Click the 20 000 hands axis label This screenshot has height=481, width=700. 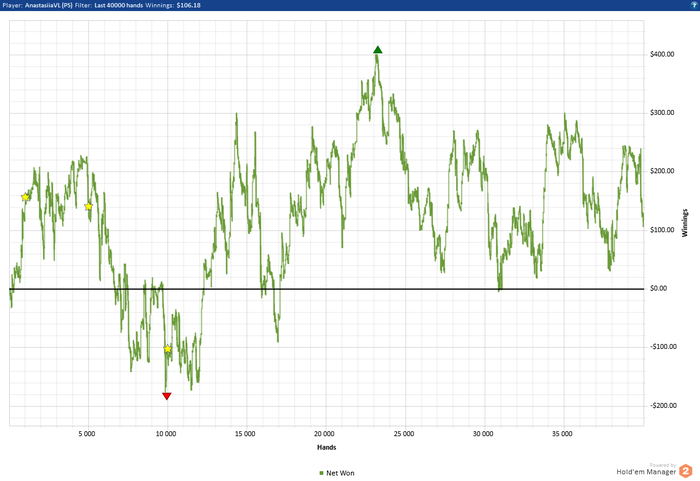pyautogui.click(x=324, y=434)
